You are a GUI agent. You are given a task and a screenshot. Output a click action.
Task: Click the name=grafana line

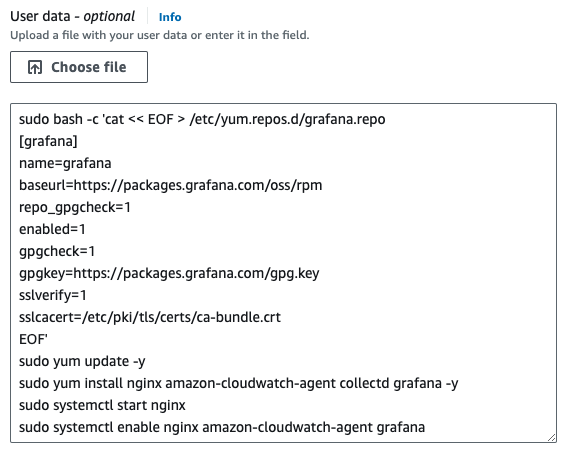coord(65,164)
